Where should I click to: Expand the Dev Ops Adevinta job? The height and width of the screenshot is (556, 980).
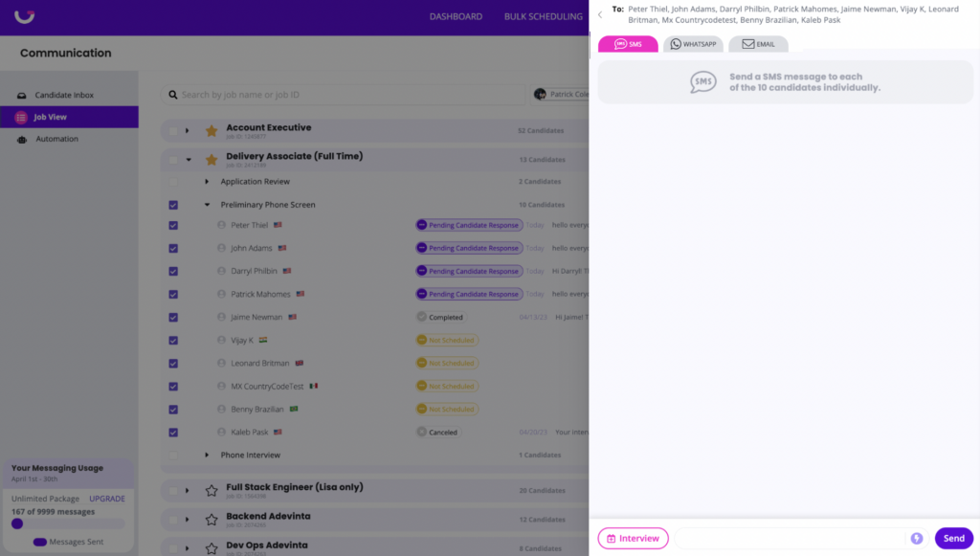tap(187, 548)
